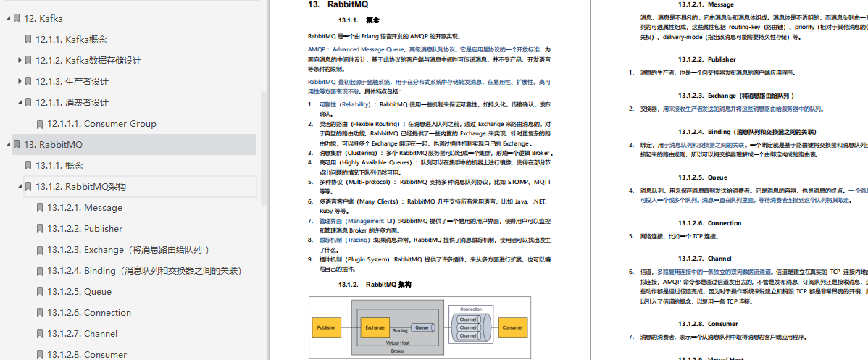Jump to 13.1.2.1. Message bookmark
This screenshot has height=360, width=868.
85,208
